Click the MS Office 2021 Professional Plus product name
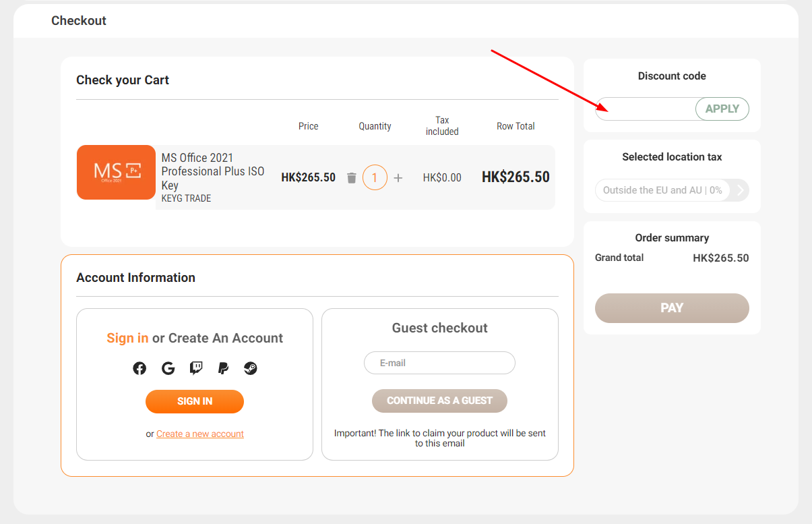Screen dimensions: 812x524 click(x=213, y=171)
